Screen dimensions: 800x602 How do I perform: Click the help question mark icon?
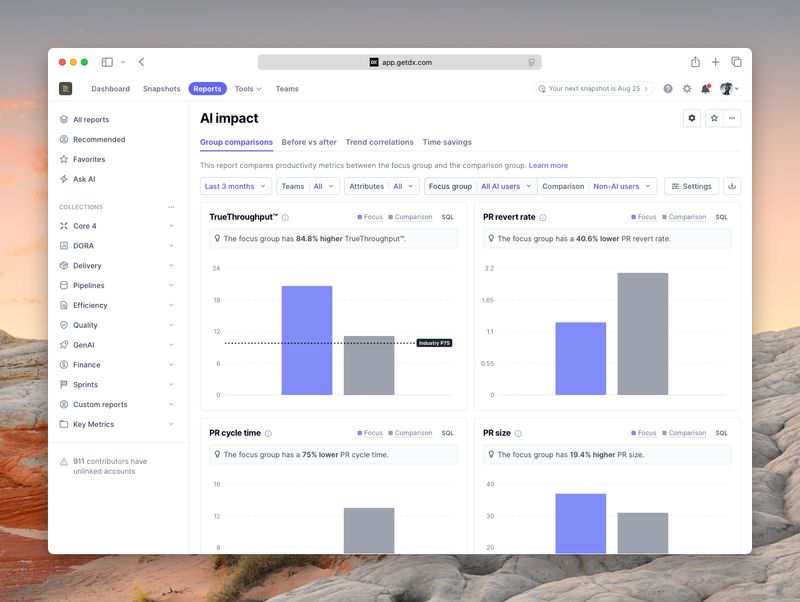coord(668,89)
